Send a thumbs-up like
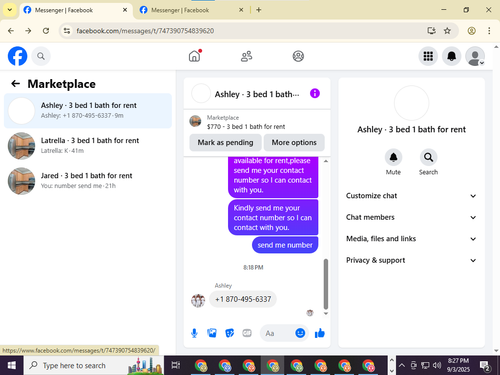This screenshot has width=500, height=375. (320, 333)
